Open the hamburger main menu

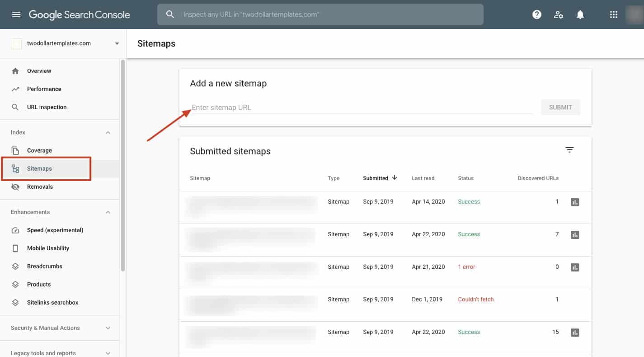16,14
